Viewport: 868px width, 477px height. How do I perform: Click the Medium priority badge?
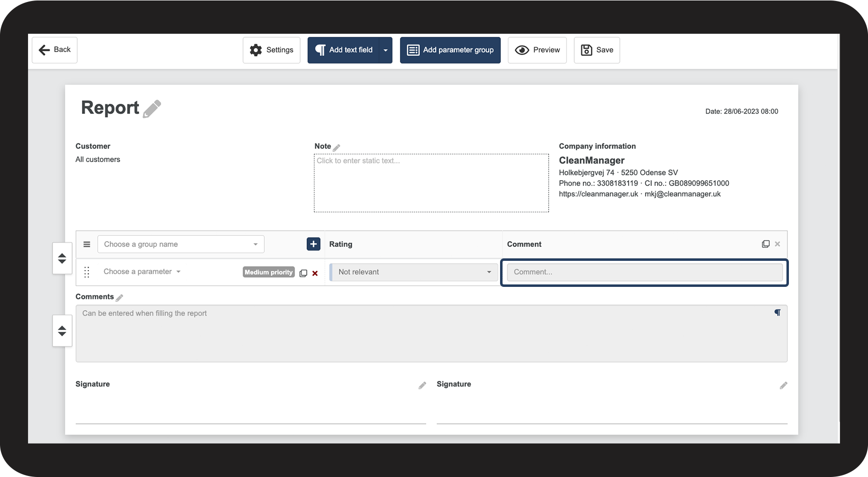click(x=269, y=272)
